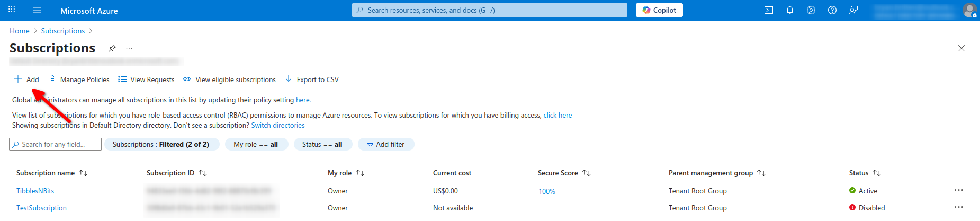The width and height of the screenshot is (980, 221).
Task: Go to Home breadcrumb
Action: coord(20,31)
